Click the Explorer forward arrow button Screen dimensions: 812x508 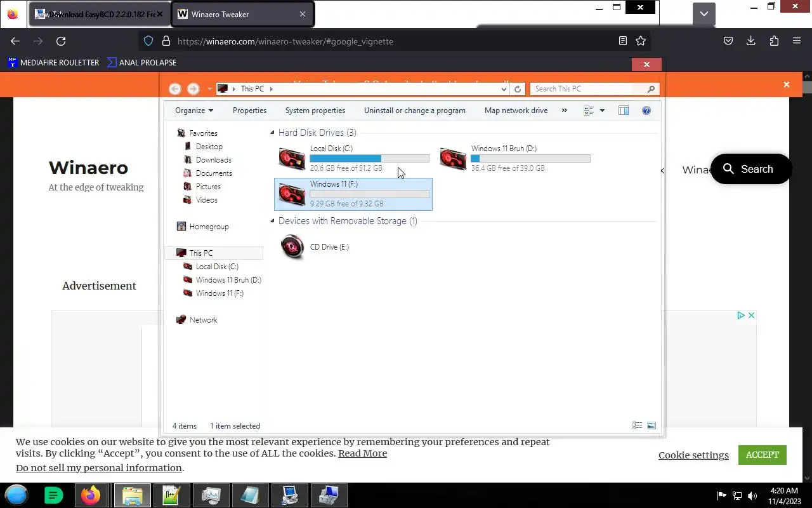point(193,89)
